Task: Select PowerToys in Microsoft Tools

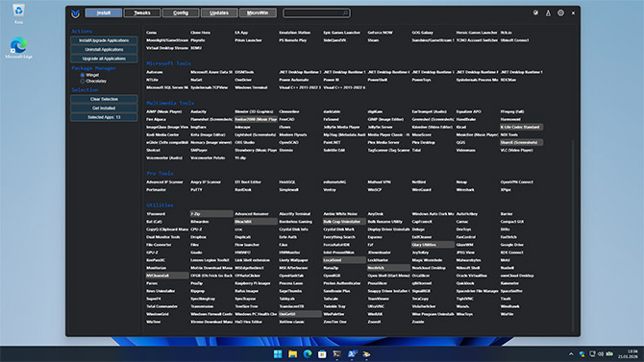Action: [x=421, y=80]
